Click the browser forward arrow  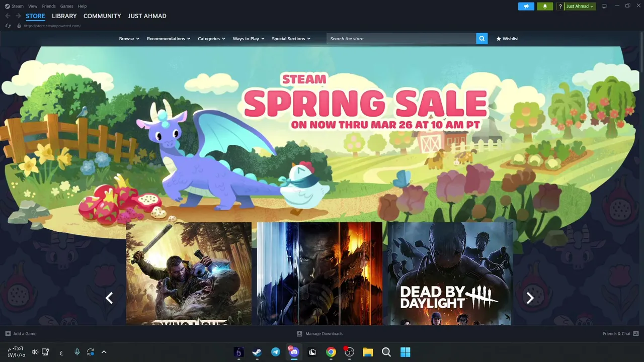coord(18,16)
